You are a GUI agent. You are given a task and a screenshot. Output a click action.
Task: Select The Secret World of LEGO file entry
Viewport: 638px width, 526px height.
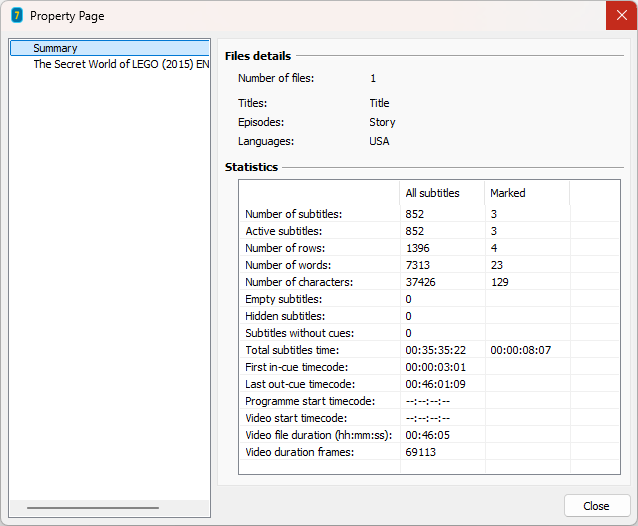coord(120,64)
